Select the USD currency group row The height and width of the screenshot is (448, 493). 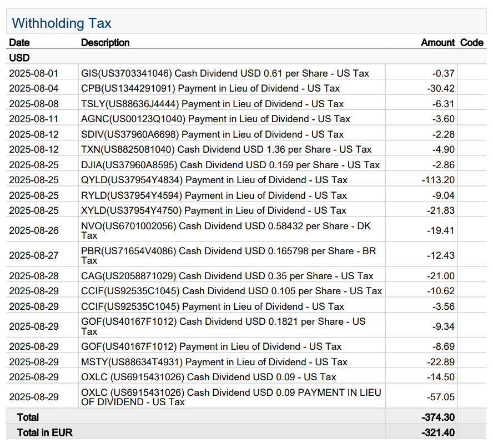pos(19,58)
